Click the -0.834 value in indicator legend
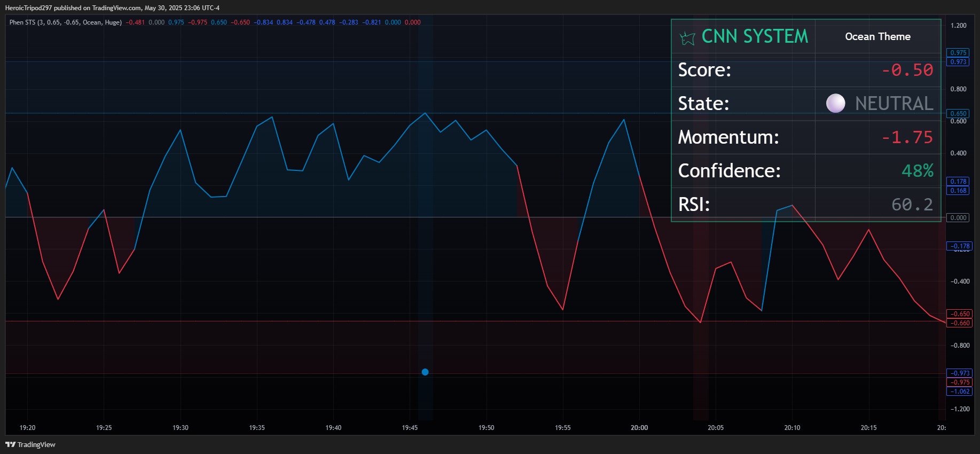The image size is (980, 454). pos(263,22)
